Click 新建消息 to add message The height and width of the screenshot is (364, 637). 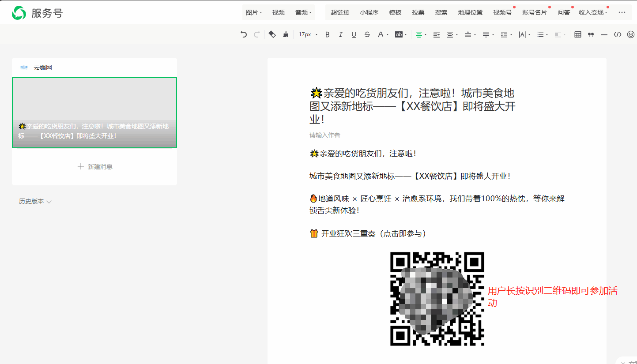(x=95, y=167)
